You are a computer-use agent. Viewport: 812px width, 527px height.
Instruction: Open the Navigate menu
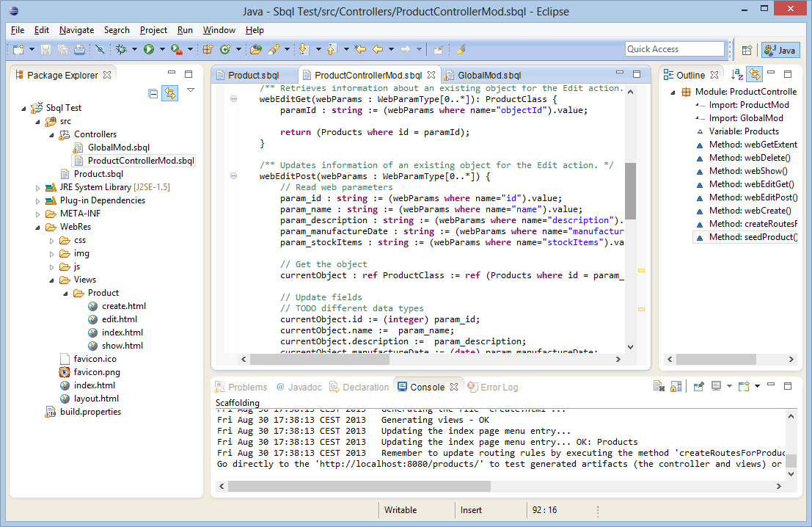click(76, 30)
